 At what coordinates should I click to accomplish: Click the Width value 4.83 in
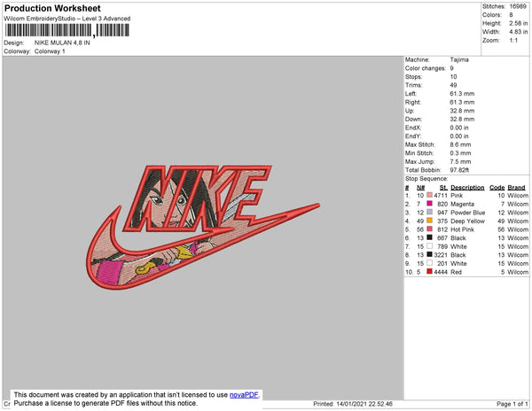[x=518, y=32]
